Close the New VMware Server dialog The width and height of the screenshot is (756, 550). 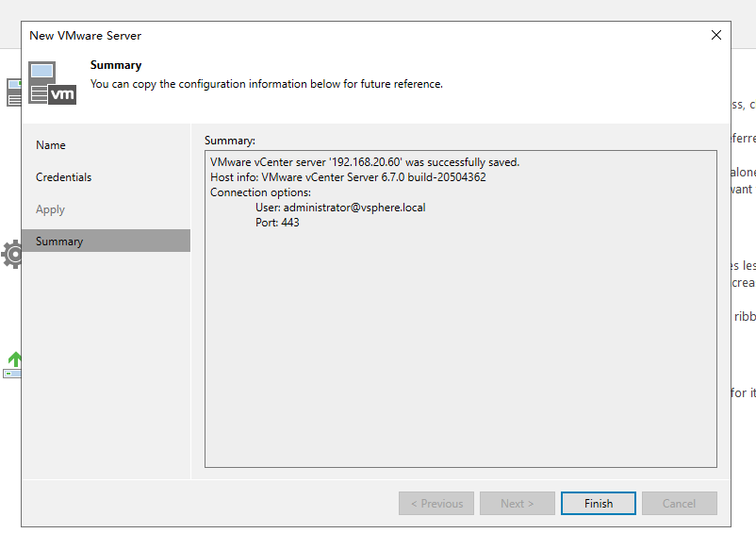[716, 35]
